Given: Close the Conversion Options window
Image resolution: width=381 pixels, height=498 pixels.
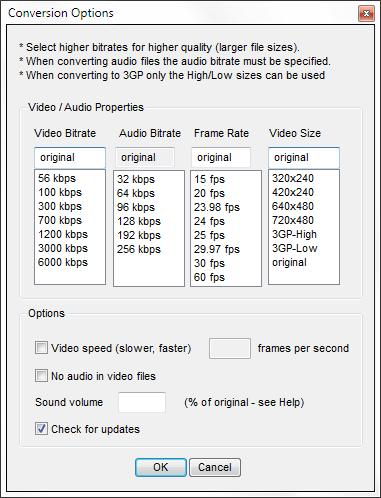Looking at the screenshot, I should [366, 14].
